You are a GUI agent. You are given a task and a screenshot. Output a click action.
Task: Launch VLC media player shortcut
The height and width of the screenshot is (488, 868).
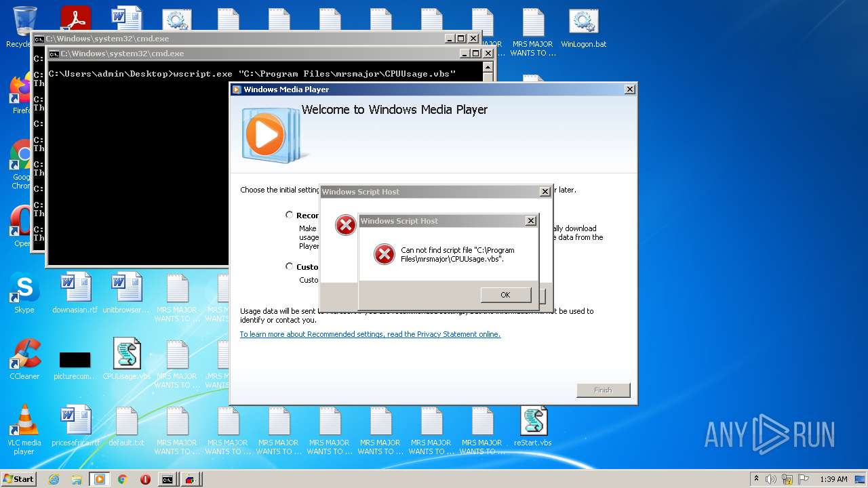point(24,430)
